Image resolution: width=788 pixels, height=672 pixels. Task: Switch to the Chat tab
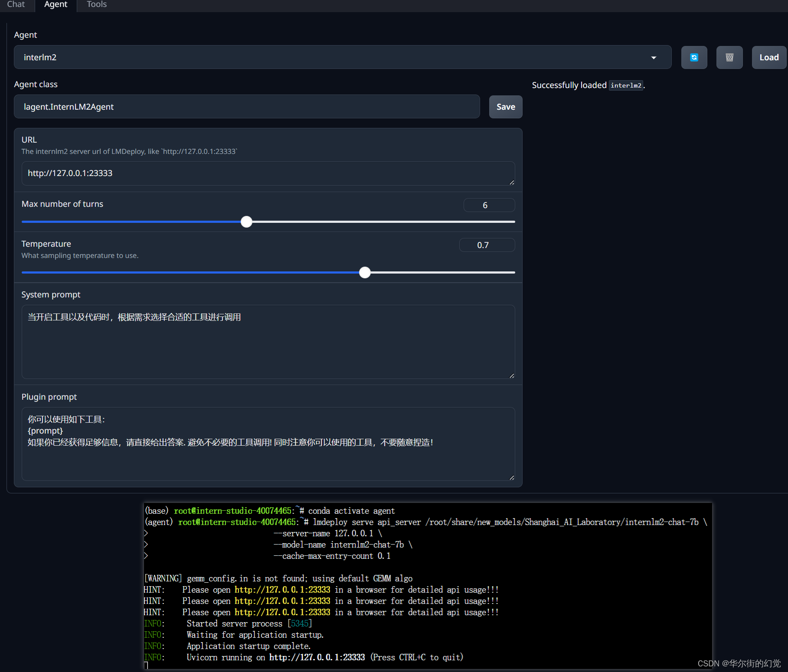pos(16,4)
